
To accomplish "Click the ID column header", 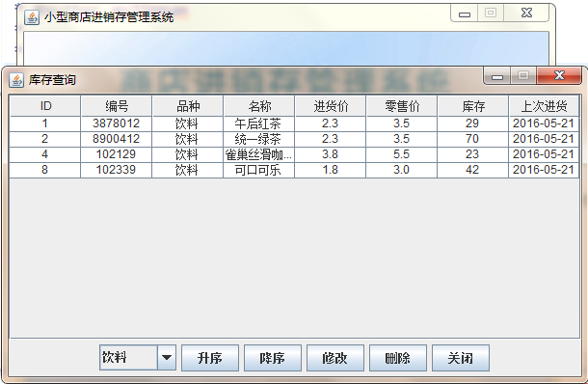I will tap(45, 106).
